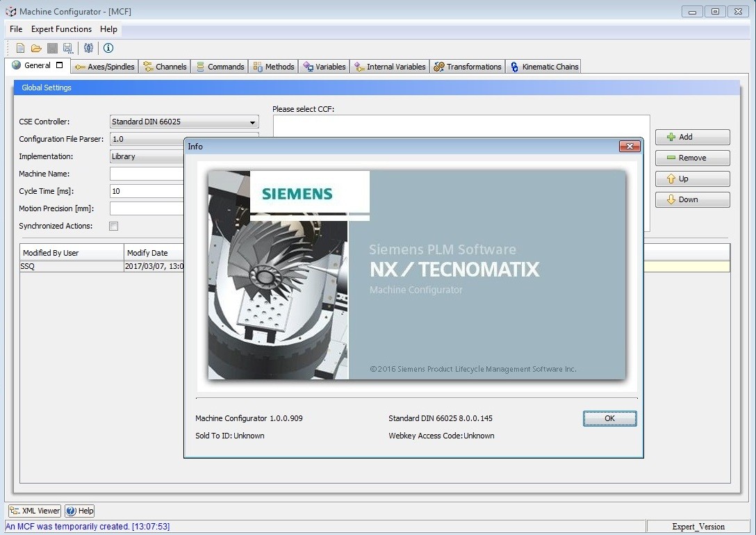Switch to Internal Variables tab
Image resolution: width=756 pixels, height=535 pixels.
(390, 67)
